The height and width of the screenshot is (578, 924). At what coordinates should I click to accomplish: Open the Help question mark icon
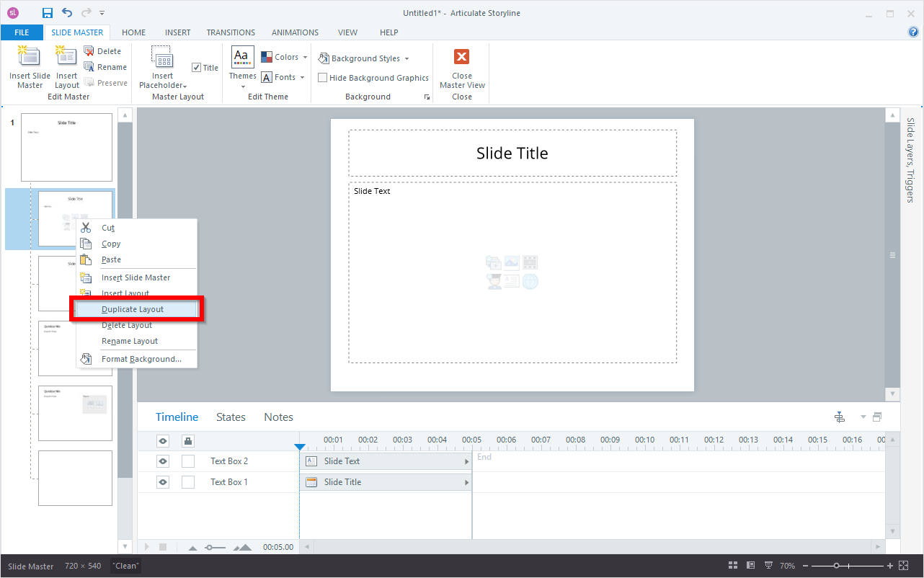(x=913, y=32)
